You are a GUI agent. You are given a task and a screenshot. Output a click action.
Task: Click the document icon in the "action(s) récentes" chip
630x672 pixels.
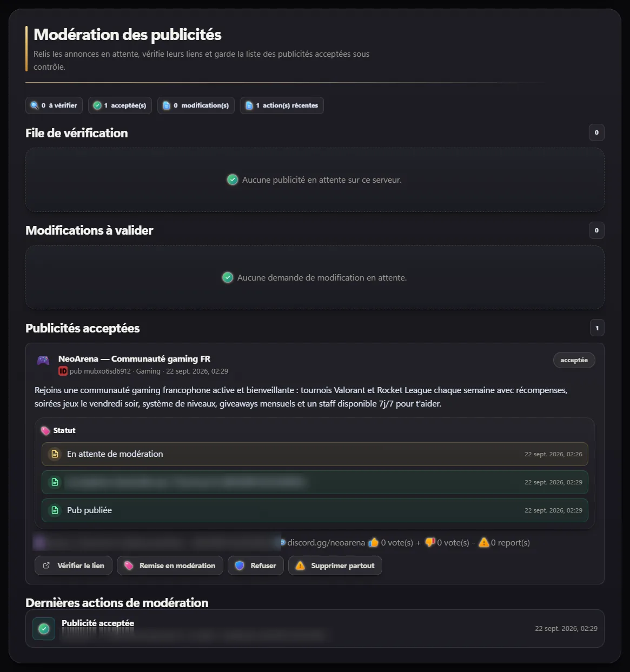pyautogui.click(x=249, y=105)
